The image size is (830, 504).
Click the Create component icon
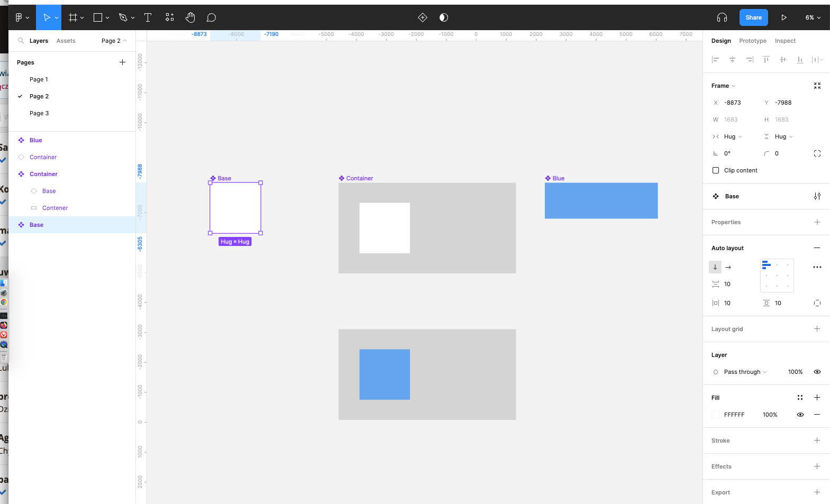423,17
